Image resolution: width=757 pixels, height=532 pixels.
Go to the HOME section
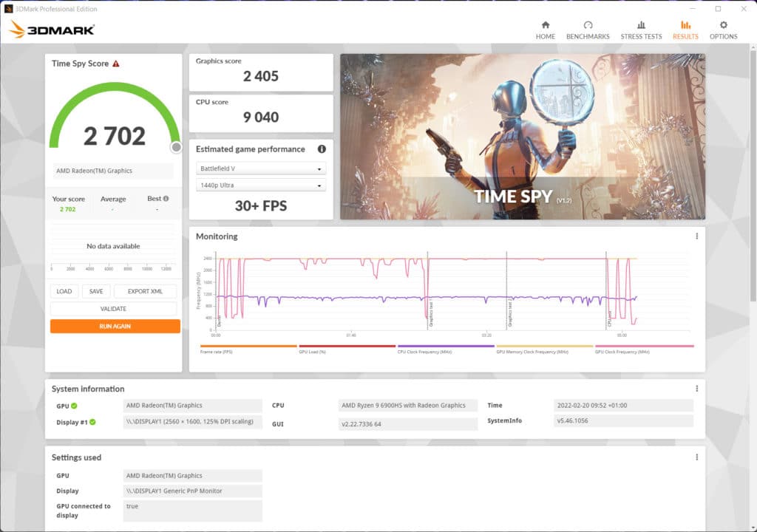[546, 30]
